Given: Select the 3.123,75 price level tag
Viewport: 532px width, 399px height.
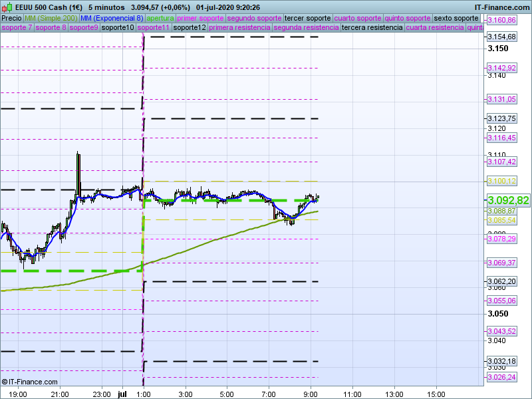Looking at the screenshot, I should pos(501,118).
